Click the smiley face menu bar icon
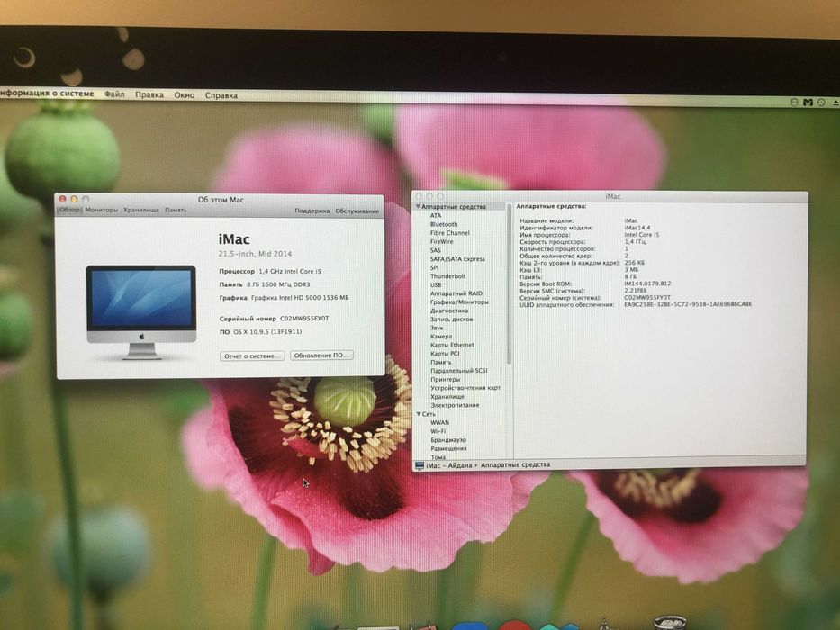Image resolution: width=840 pixels, height=630 pixels. 795,103
